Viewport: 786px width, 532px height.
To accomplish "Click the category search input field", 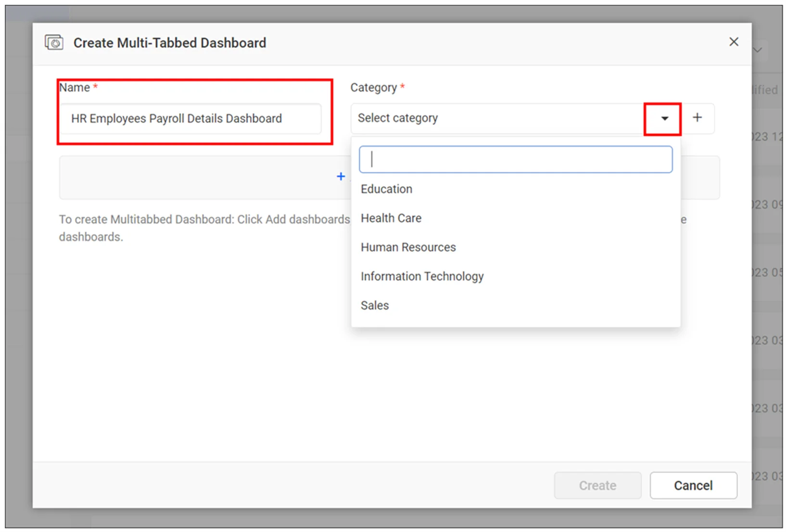I will (515, 159).
